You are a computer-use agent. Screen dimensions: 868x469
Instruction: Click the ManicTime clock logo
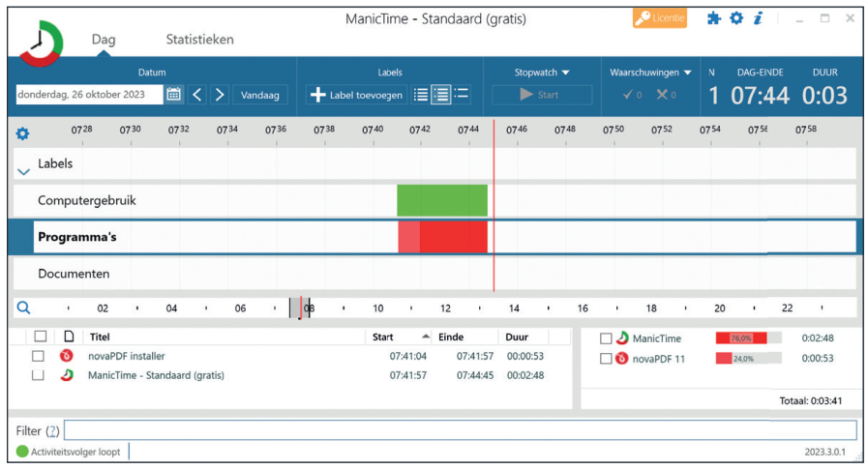coord(42,43)
